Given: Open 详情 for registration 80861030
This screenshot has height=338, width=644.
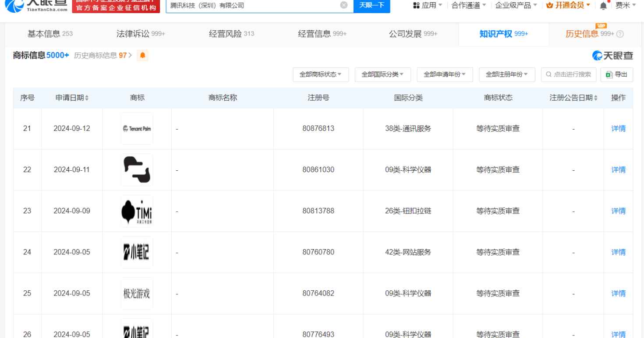Looking at the screenshot, I should (x=618, y=170).
